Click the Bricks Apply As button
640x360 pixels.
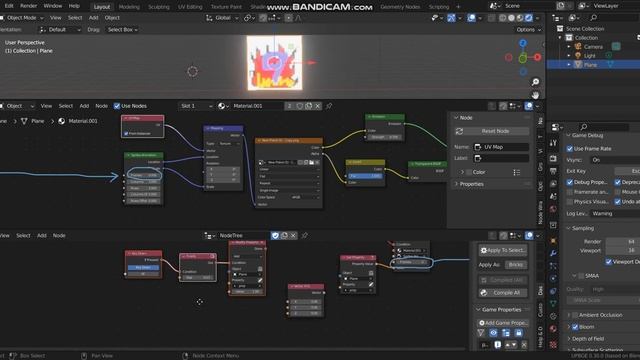516,264
